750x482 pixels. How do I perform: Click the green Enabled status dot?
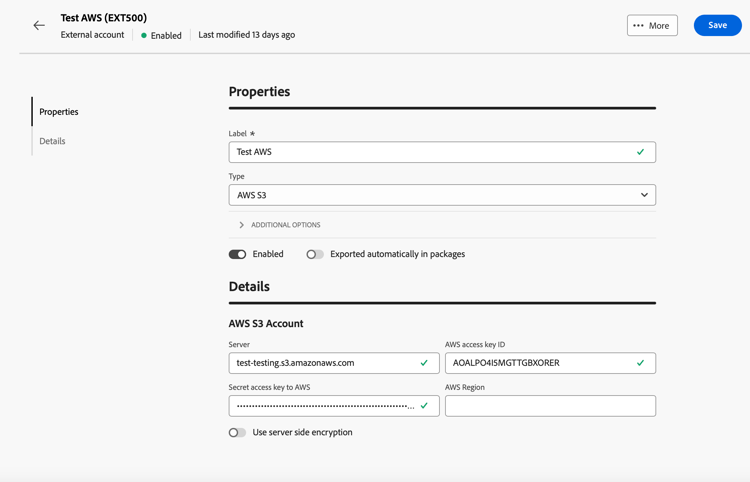point(144,35)
